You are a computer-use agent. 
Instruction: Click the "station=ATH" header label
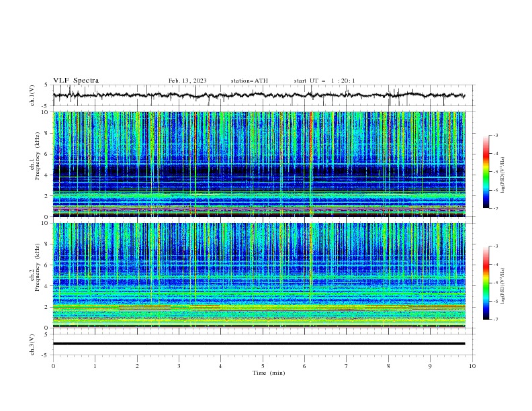pos(249,81)
